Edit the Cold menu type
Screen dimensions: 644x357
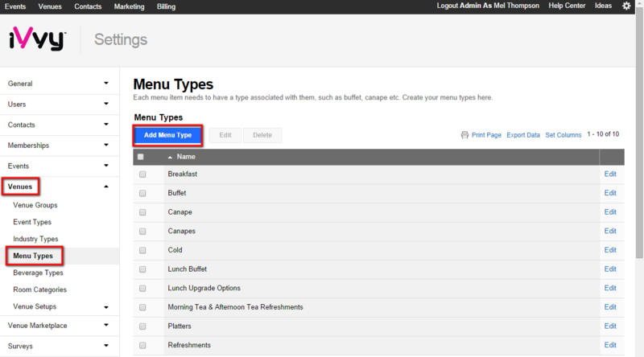coord(610,250)
